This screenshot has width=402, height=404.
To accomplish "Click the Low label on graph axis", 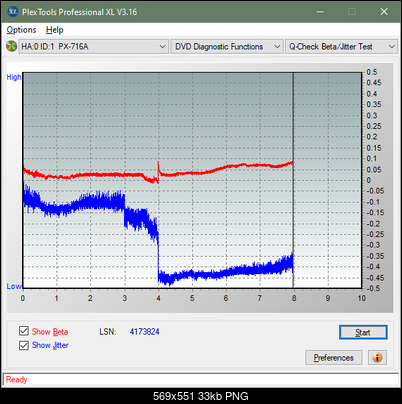I will [x=14, y=286].
